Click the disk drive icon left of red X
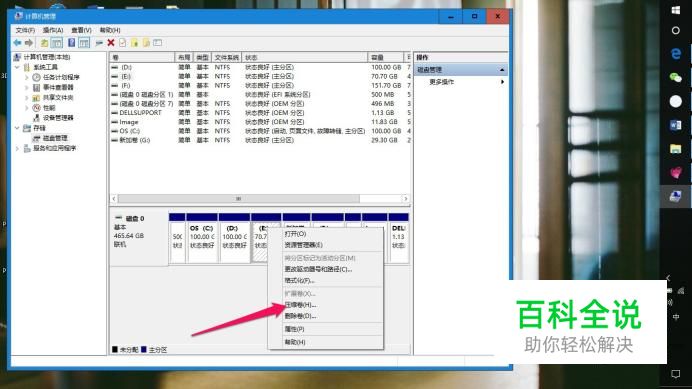Screen dimensions: 692x389 [x=99, y=43]
